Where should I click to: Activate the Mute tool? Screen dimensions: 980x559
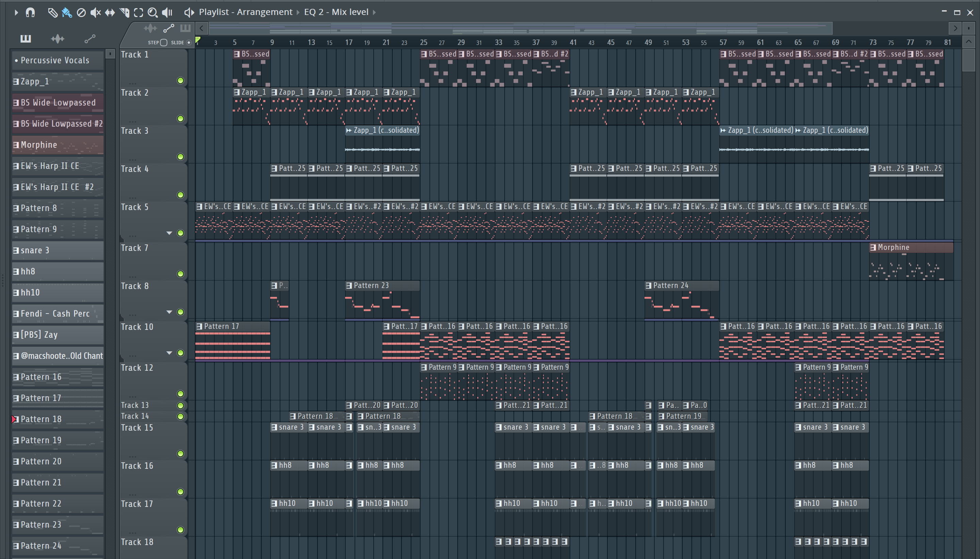point(95,12)
